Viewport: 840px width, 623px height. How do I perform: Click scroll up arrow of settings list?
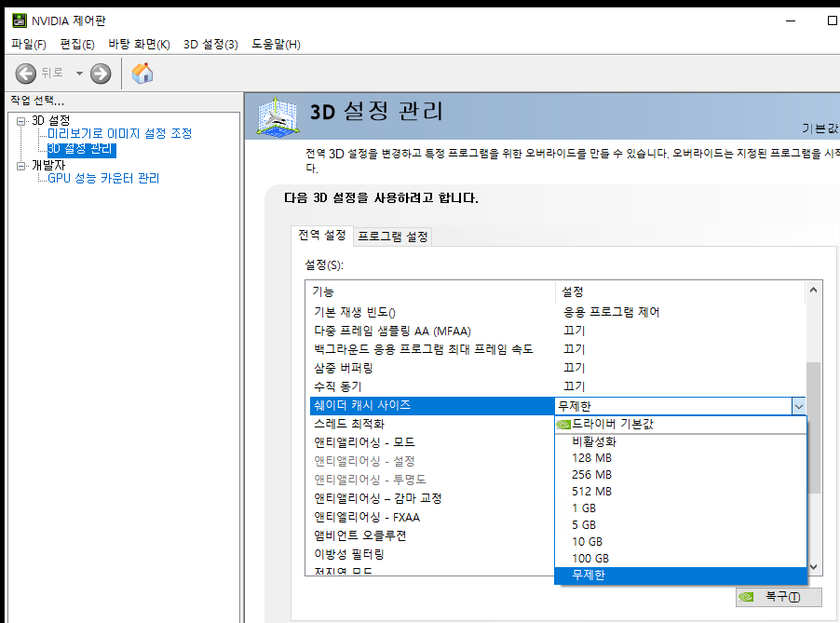(x=813, y=291)
